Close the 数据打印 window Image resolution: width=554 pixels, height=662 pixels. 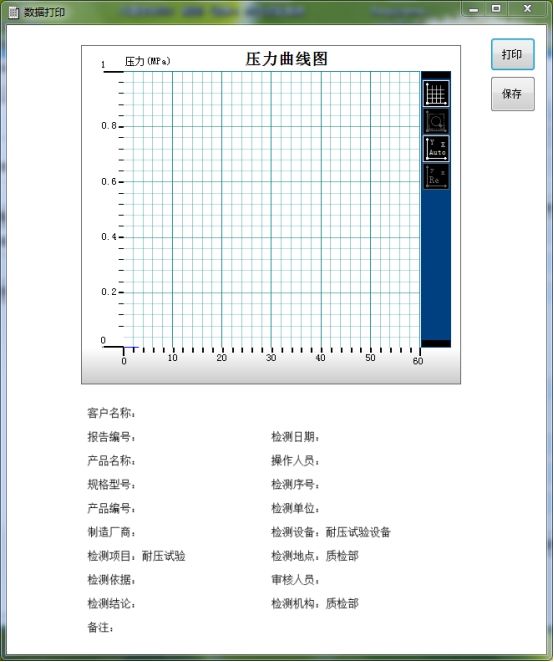[527, 9]
